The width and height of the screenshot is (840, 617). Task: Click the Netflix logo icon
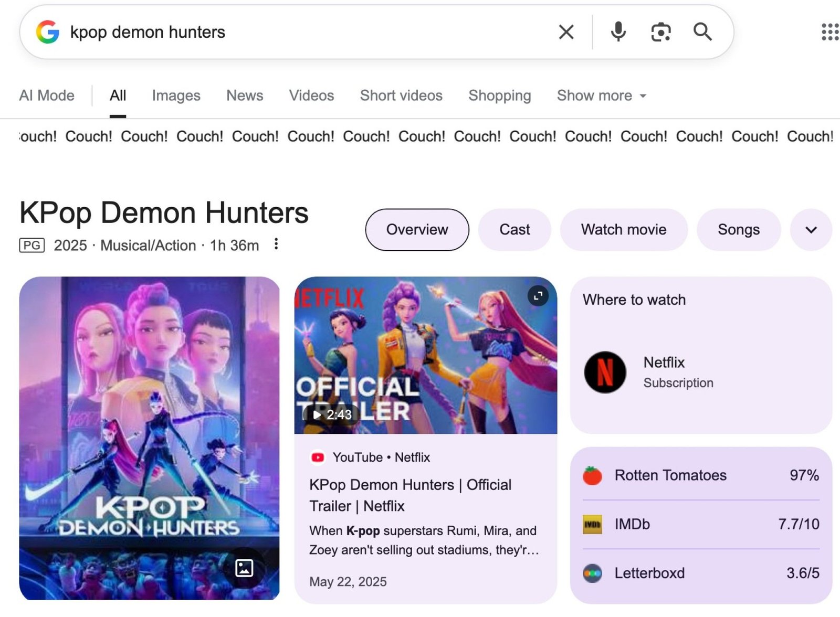point(605,372)
